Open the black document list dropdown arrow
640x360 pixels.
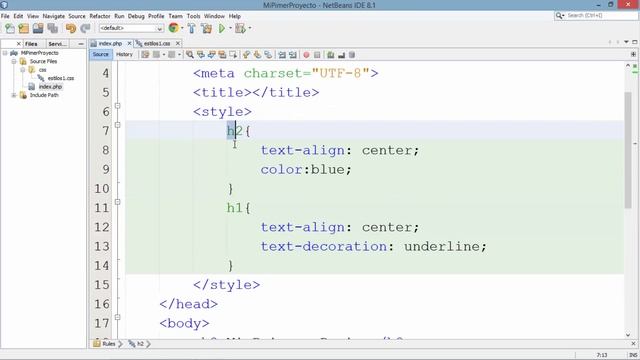point(626,42)
